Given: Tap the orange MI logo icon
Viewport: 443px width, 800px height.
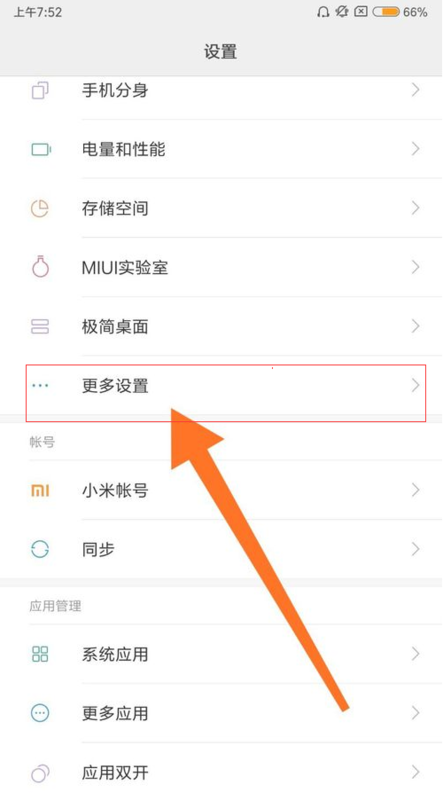Looking at the screenshot, I should [40, 491].
